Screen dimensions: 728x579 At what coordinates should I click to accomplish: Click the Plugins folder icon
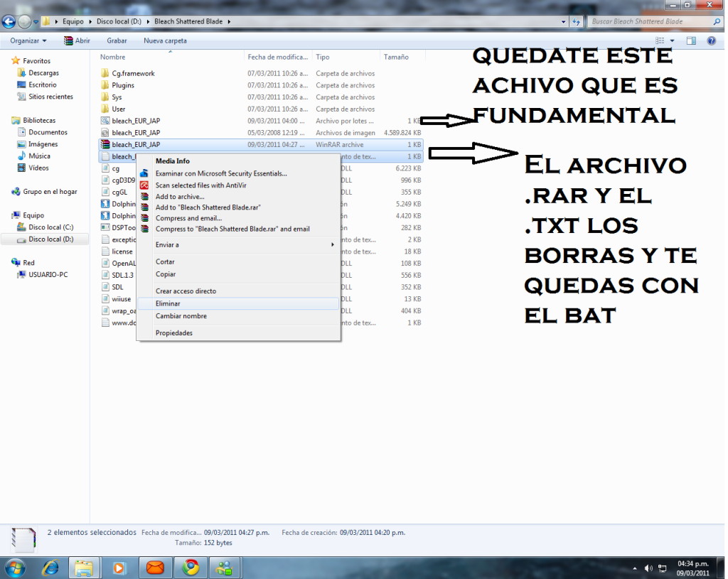[x=105, y=85]
